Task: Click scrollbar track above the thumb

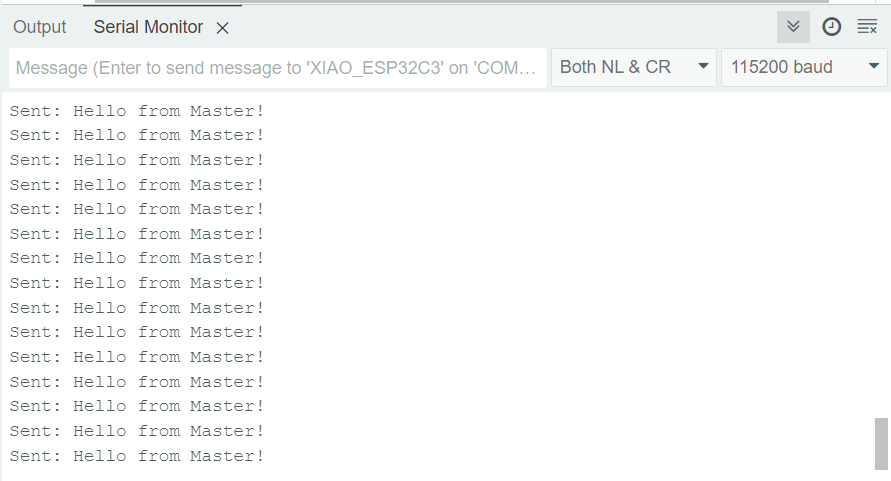Action: click(881, 256)
